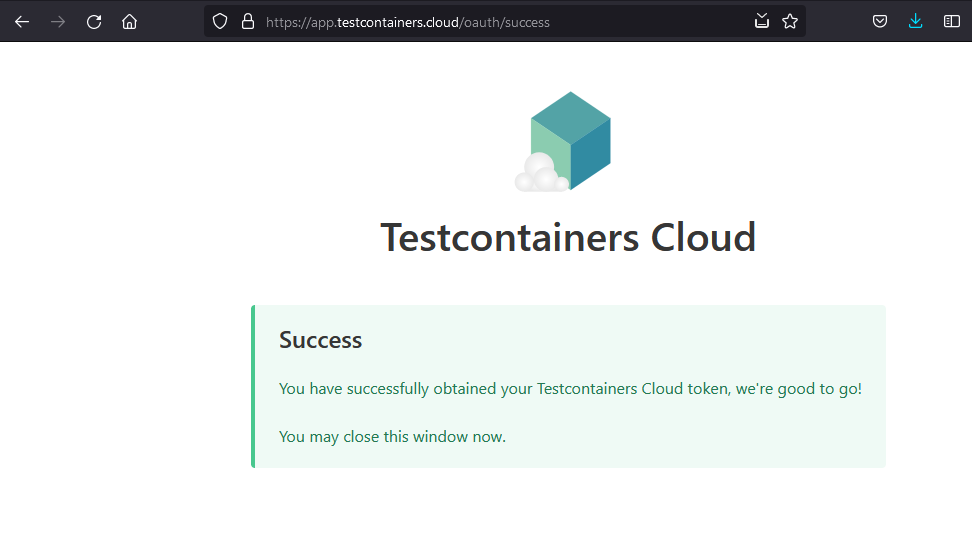972x546 pixels.
Task: Click the Success heading
Action: (x=320, y=340)
